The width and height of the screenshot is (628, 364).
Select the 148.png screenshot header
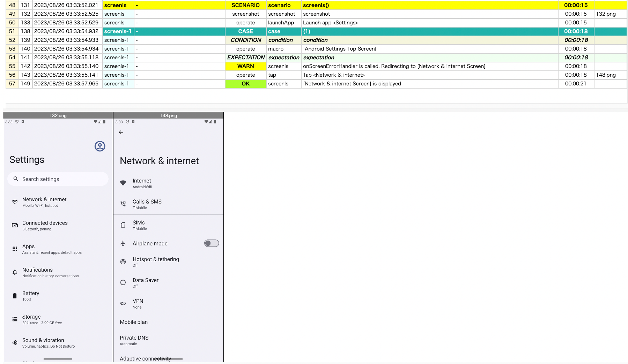coord(169,115)
